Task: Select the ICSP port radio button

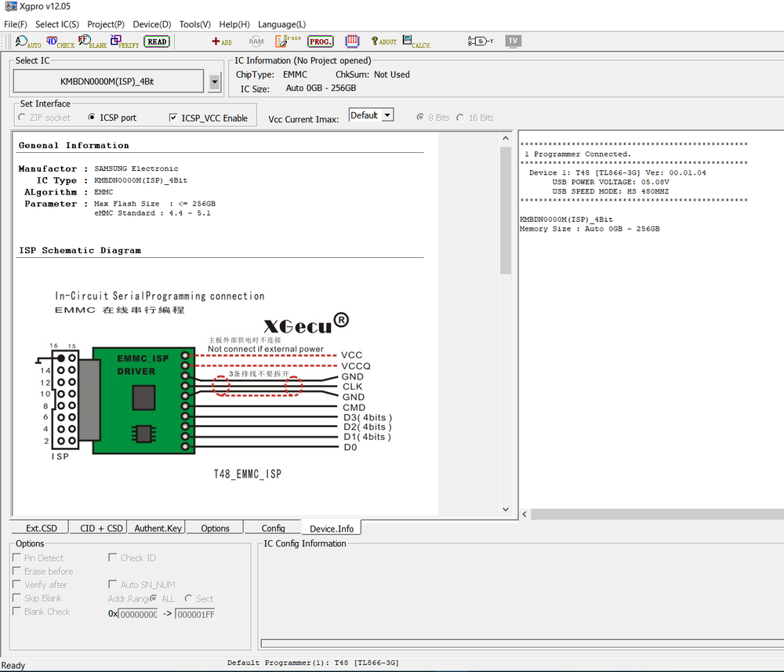Action: pyautogui.click(x=93, y=118)
